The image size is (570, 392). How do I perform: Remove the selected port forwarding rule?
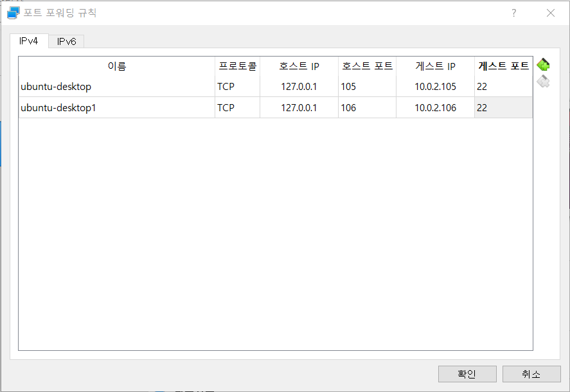click(543, 82)
